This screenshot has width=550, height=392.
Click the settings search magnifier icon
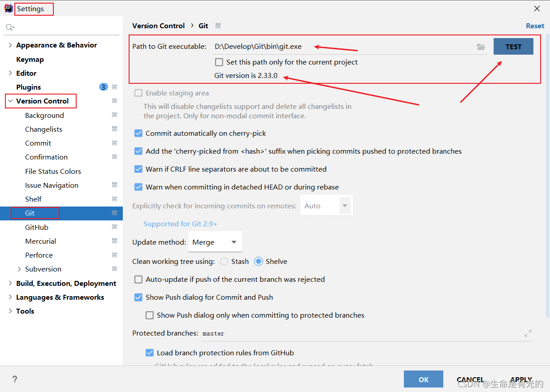9,28
